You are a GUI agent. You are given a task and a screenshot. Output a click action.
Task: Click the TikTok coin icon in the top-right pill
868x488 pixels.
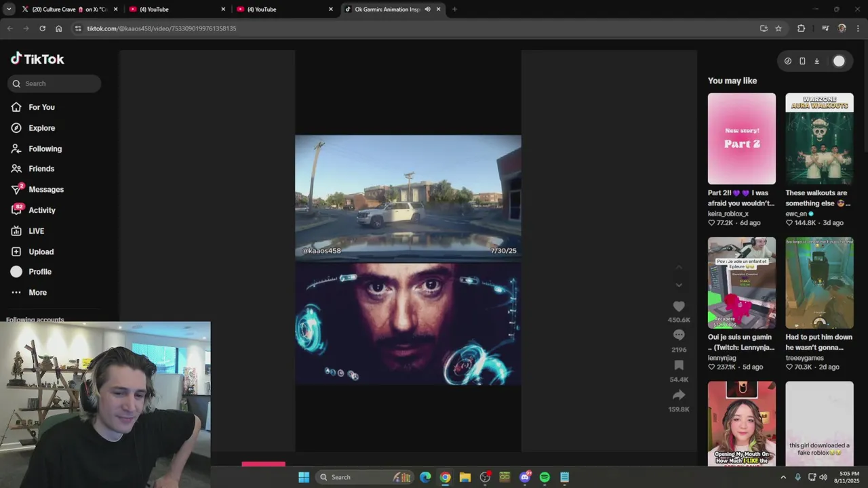tap(787, 61)
